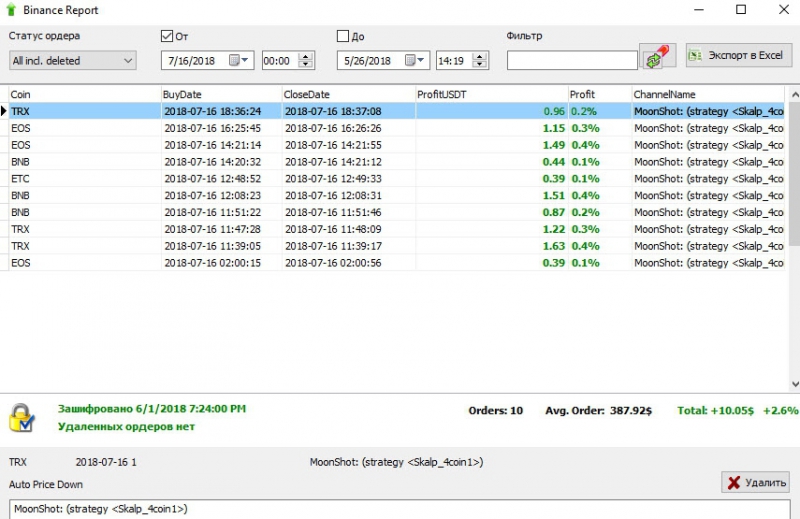Select TRX row bought at 11:47:28
This screenshot has width=800, height=519.
pos(396,229)
